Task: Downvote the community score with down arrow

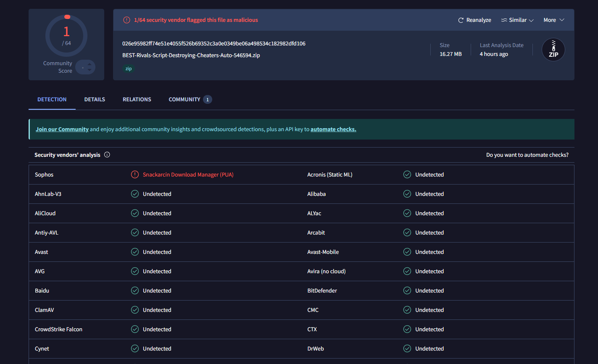Action: tap(90, 70)
